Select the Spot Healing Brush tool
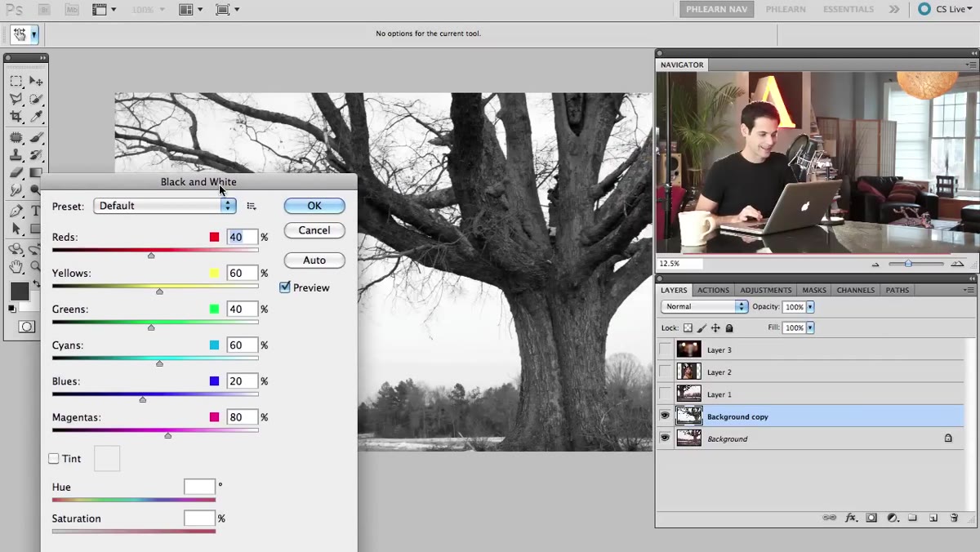Viewport: 980px width, 552px height. pyautogui.click(x=16, y=138)
